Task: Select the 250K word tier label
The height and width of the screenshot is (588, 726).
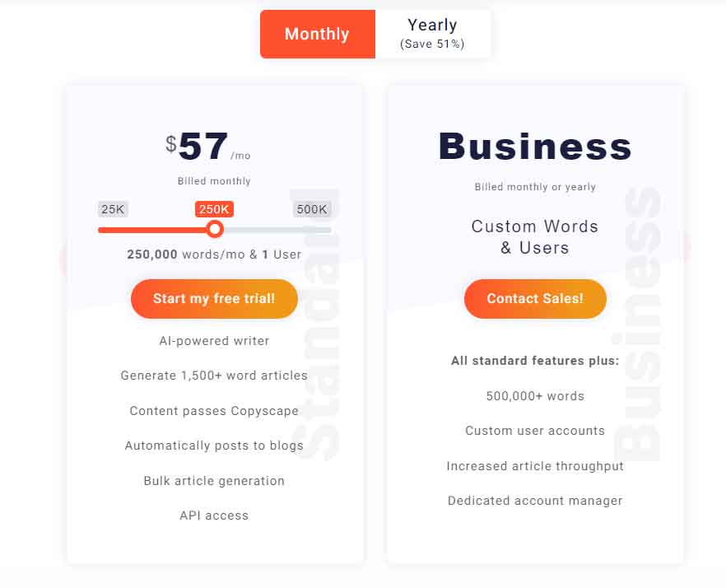Action: click(214, 209)
